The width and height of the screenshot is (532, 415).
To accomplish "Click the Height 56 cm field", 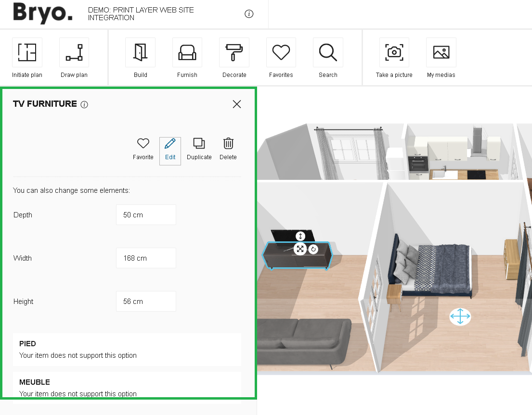I will pyautogui.click(x=146, y=302).
